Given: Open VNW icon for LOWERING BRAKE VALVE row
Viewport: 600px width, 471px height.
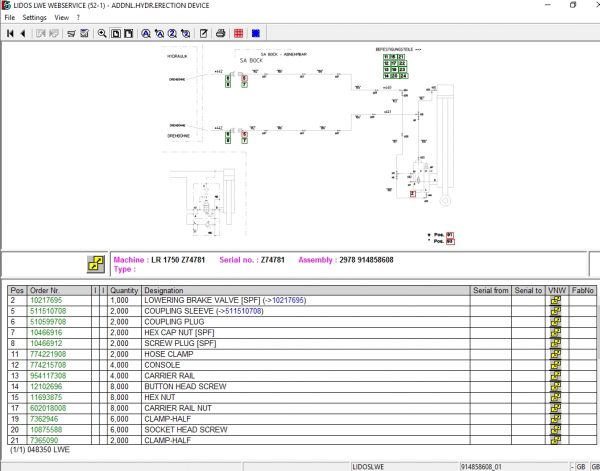Looking at the screenshot, I should pyautogui.click(x=556, y=300).
